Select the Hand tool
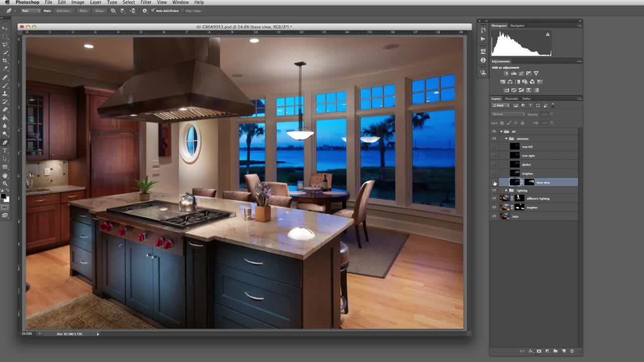Viewport: 644px width, 362px height. coord(5,175)
